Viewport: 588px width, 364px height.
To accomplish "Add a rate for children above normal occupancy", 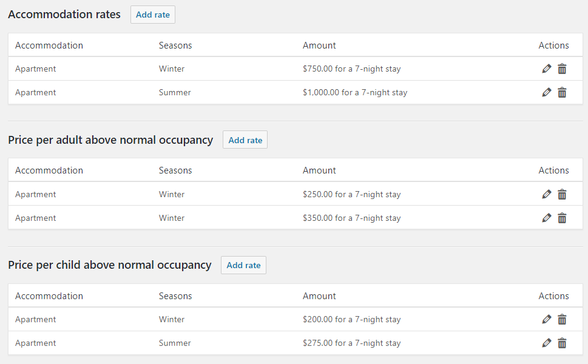I will click(x=243, y=265).
